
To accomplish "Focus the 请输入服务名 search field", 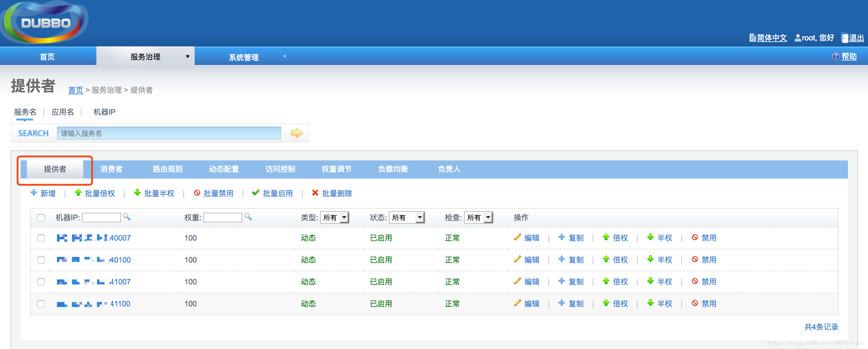I will [169, 133].
